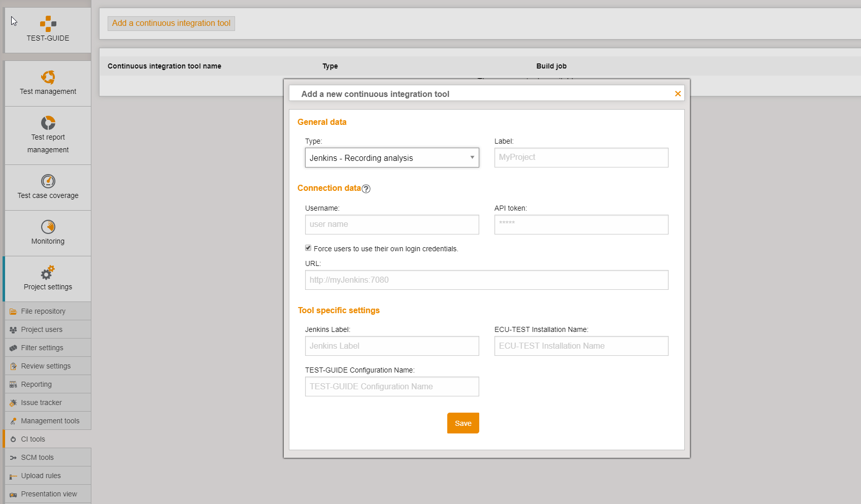Click the Connection data help icon

coord(367,188)
